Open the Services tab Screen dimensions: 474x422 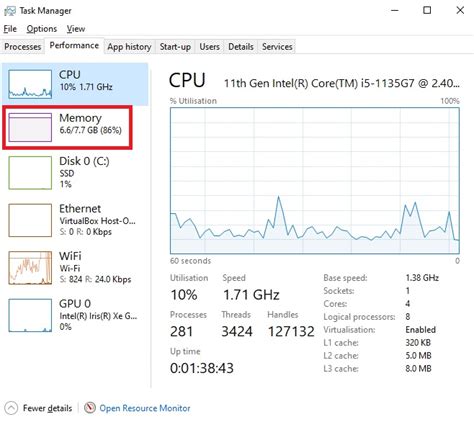click(277, 47)
